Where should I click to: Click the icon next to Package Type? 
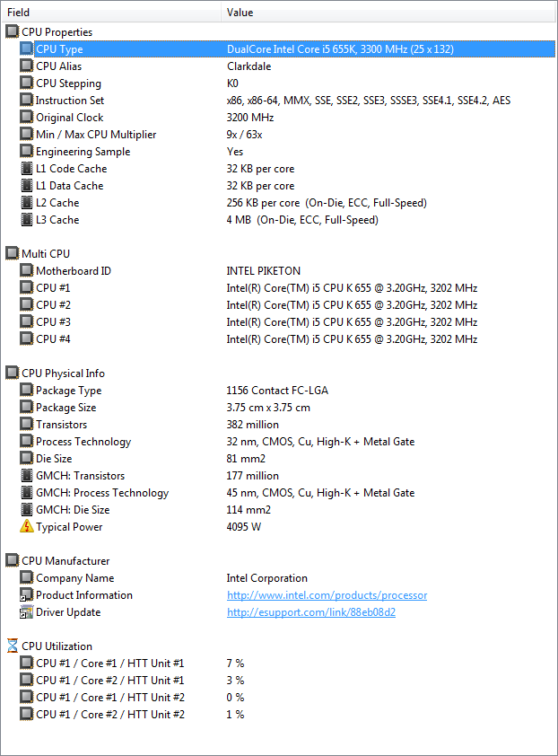27,390
